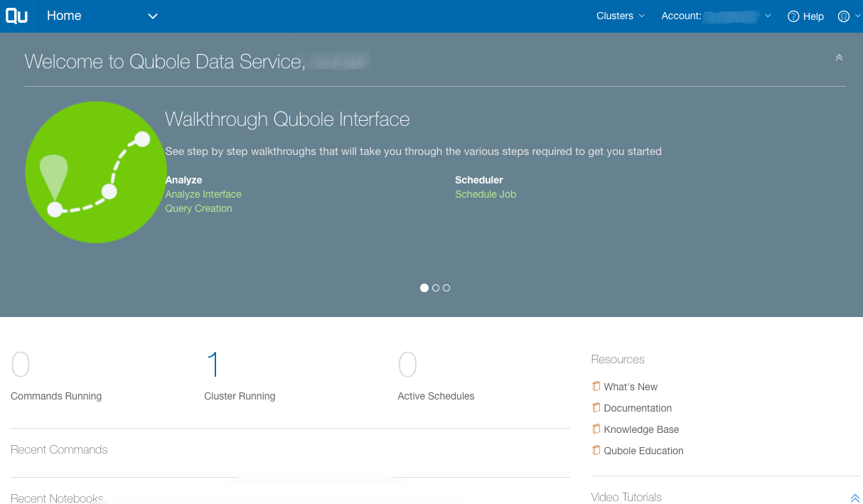
Task: Open the Query Creation walkthrough link
Action: coord(198,208)
